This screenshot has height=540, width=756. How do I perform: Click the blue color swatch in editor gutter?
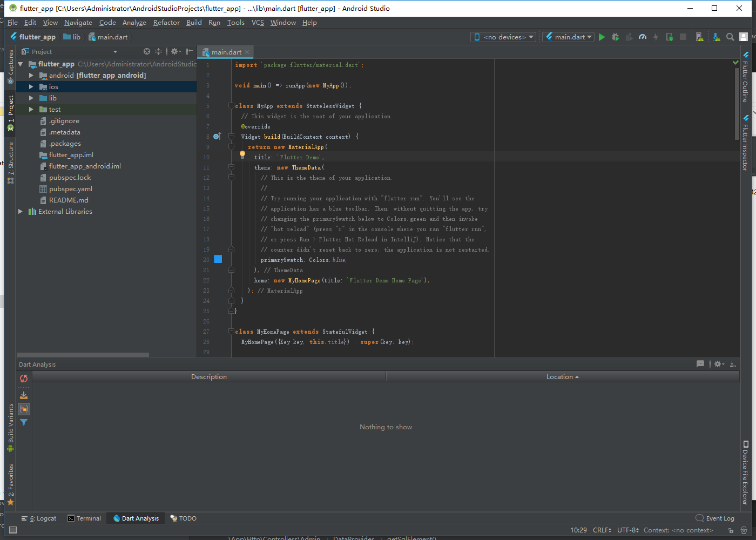pos(218,259)
